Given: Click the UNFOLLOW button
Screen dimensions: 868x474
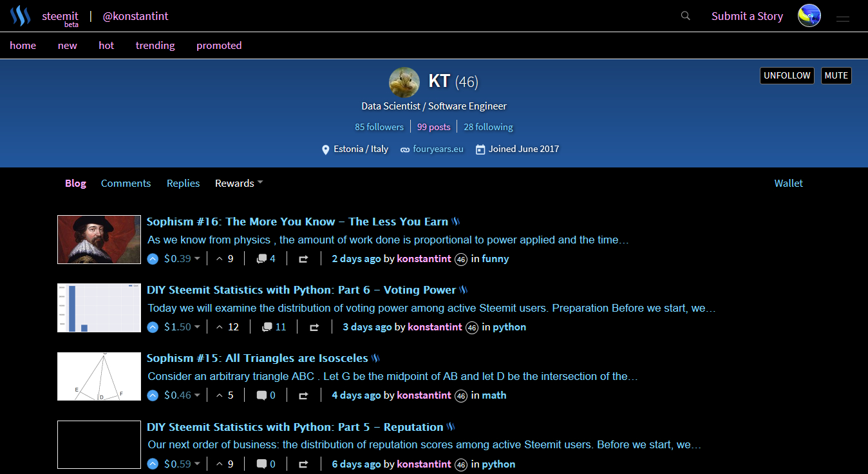Looking at the screenshot, I should pyautogui.click(x=787, y=76).
